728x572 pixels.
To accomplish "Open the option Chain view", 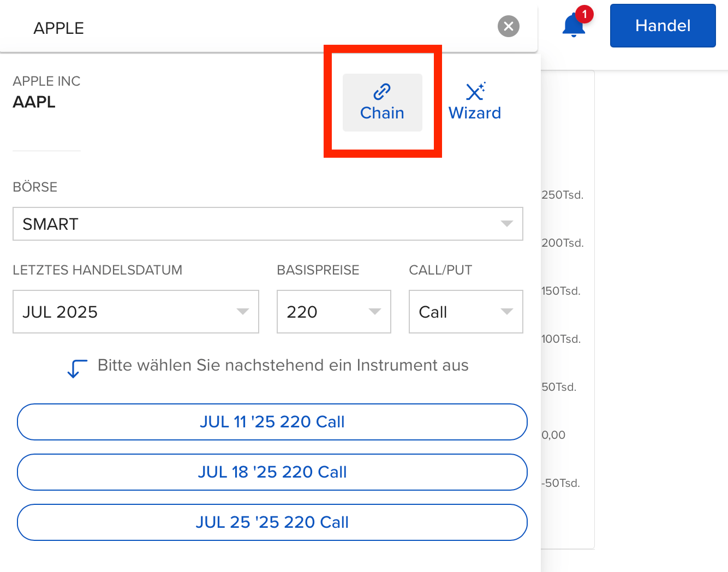I will [382, 103].
